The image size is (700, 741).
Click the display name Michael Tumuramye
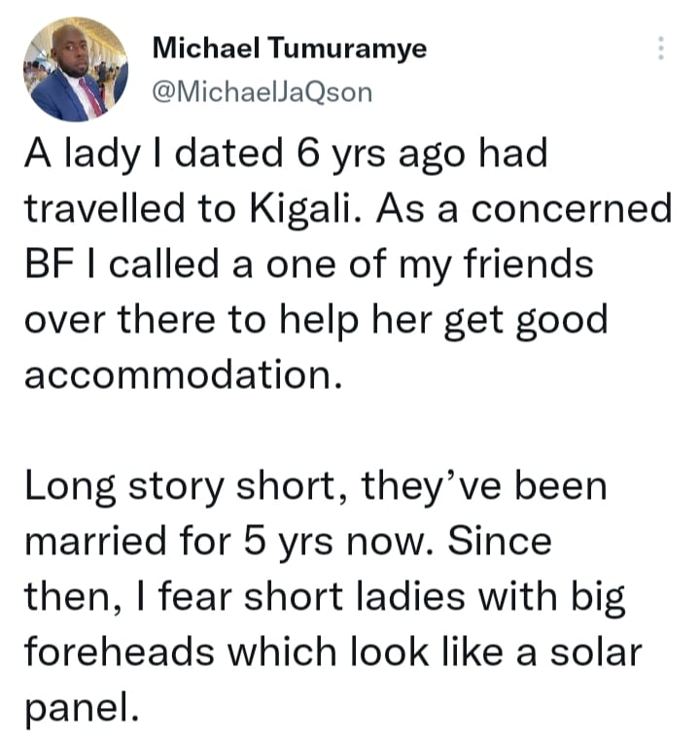pos(290,49)
